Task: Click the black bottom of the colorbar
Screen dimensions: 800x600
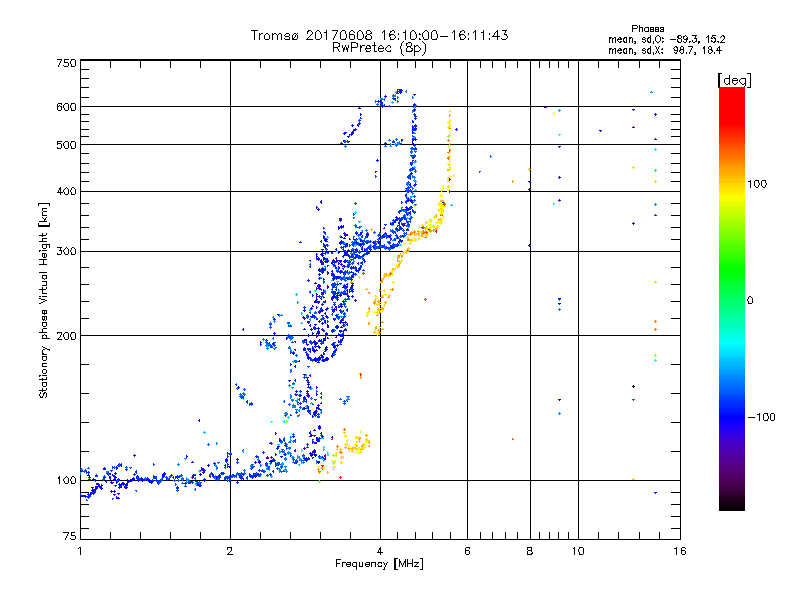Action: coord(732,503)
